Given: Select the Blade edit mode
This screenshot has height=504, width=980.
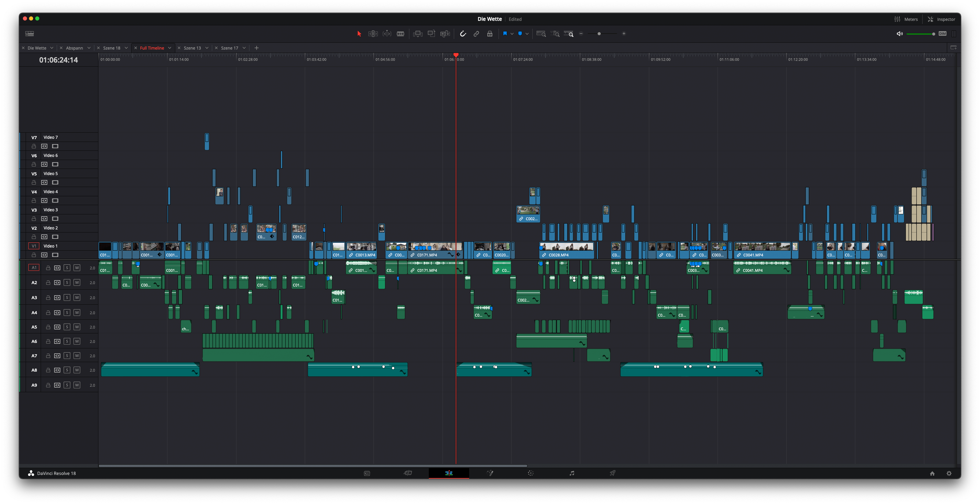Looking at the screenshot, I should pyautogui.click(x=400, y=34).
